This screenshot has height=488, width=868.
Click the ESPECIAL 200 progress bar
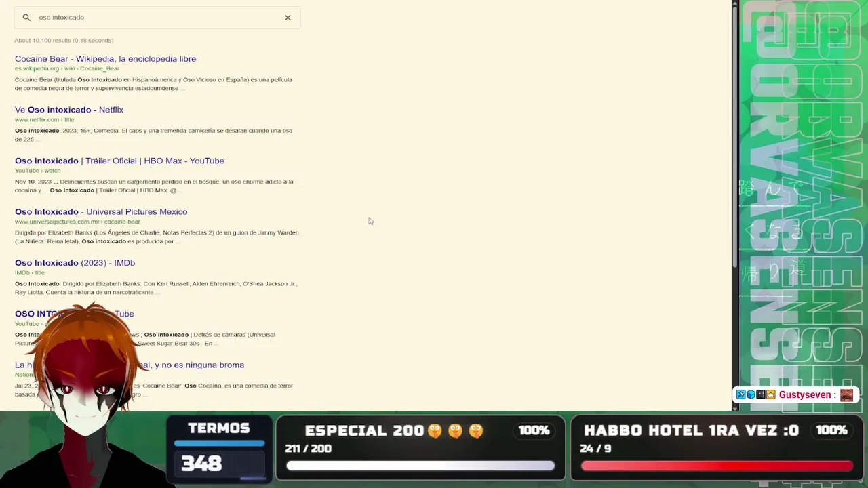tap(420, 466)
